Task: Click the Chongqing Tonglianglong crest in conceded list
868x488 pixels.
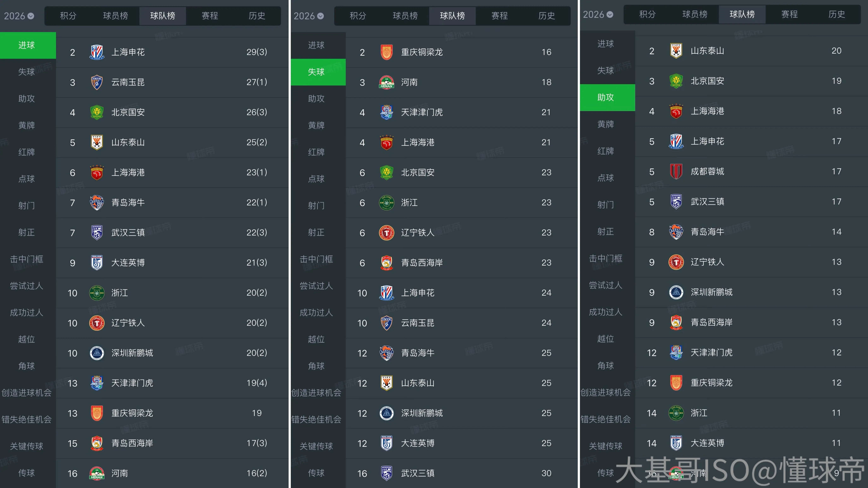Action: click(x=386, y=52)
